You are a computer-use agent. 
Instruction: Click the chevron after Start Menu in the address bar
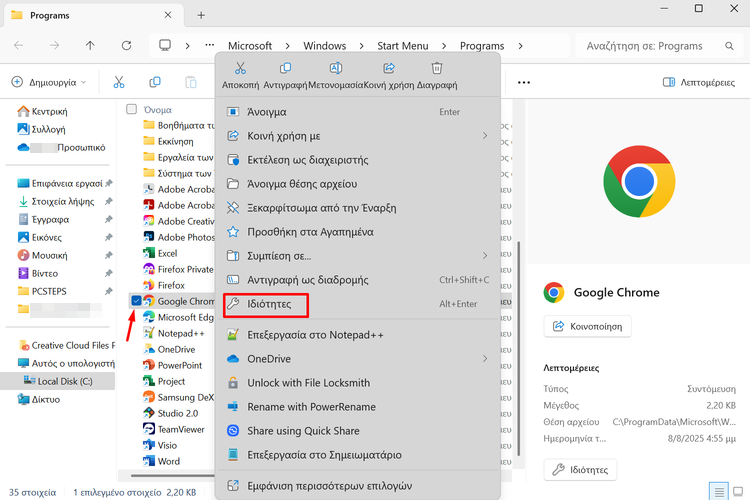[x=444, y=46]
